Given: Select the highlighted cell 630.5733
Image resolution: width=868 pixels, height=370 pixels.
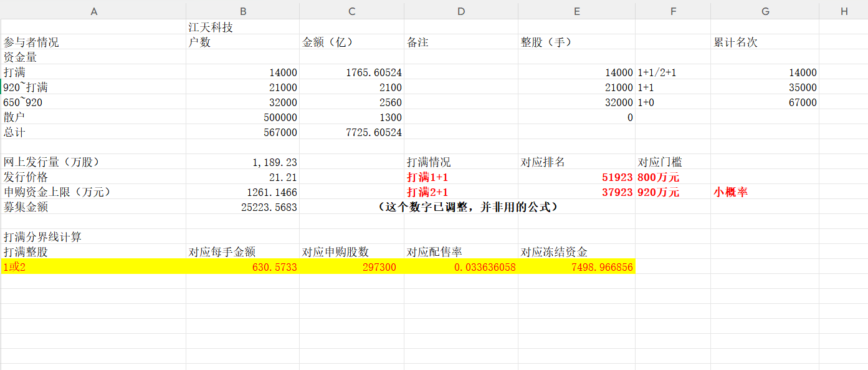Looking at the screenshot, I should tap(242, 267).
